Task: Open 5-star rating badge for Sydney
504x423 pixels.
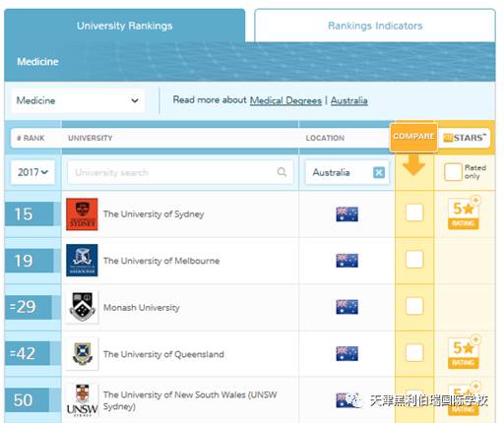Action: [x=464, y=213]
